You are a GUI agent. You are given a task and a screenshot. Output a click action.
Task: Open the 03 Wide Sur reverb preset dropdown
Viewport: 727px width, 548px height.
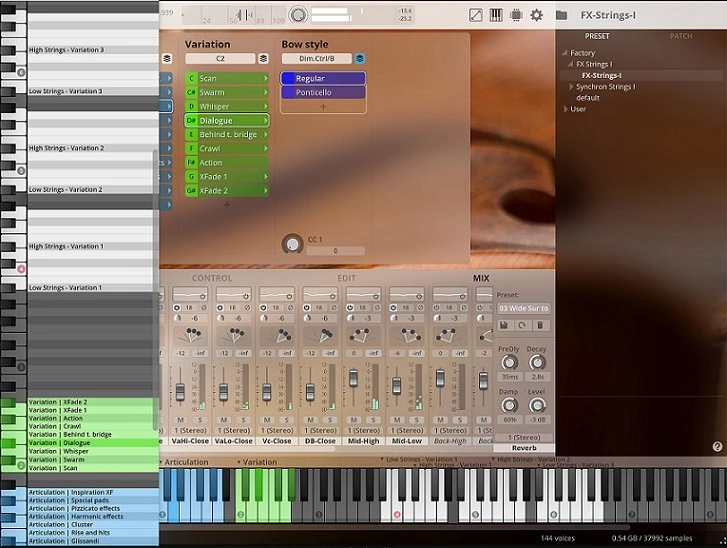point(523,308)
